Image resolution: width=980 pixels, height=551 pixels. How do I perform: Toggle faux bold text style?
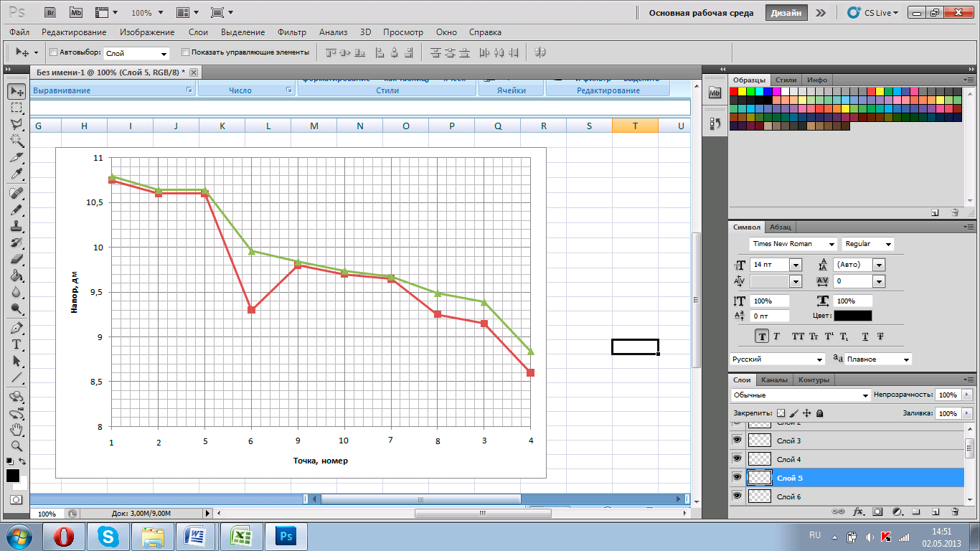point(761,336)
